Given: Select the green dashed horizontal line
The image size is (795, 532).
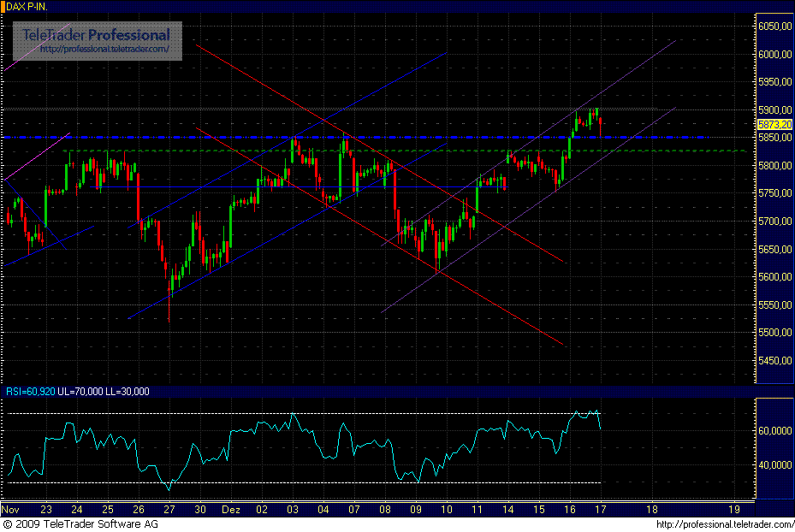Looking at the screenshot, I should tap(257, 149).
